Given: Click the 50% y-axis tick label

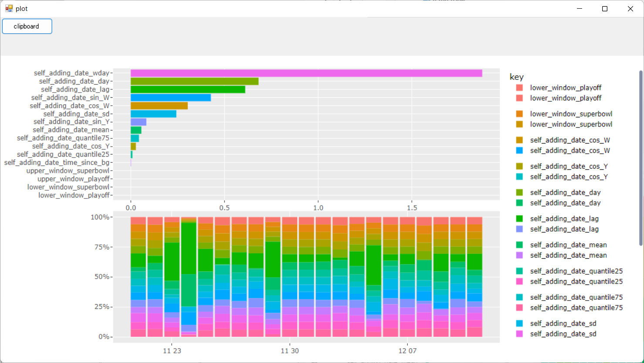Looking at the screenshot, I should 102,277.
